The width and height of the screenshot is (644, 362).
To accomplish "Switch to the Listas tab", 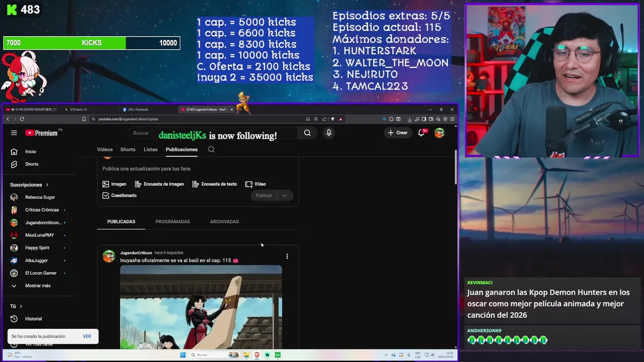I will point(150,149).
